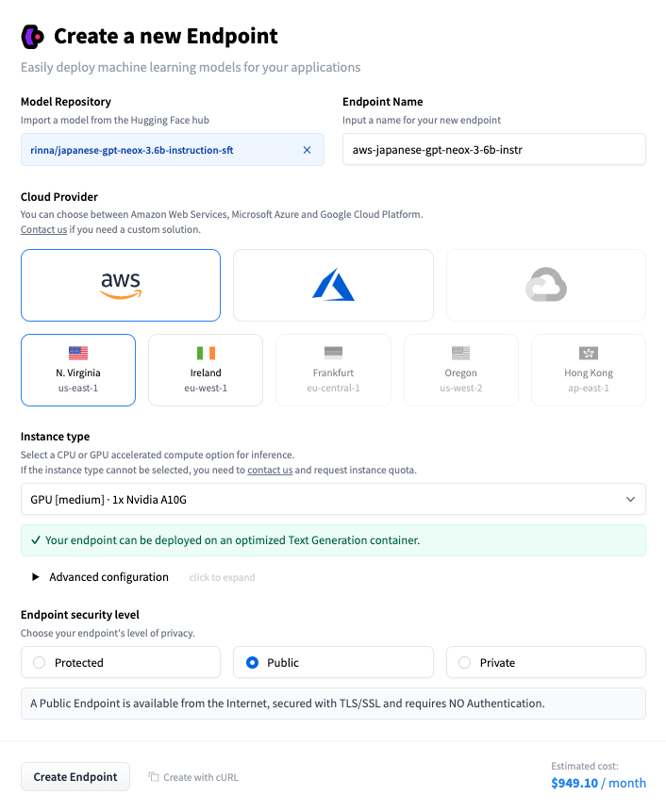Image resolution: width=666 pixels, height=812 pixels.
Task: Open the Instance type dropdown
Action: 333,500
